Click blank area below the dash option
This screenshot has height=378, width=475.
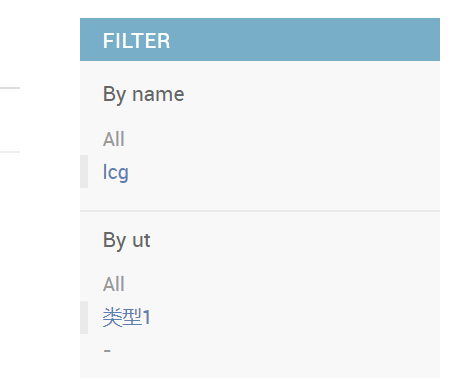click(x=260, y=368)
